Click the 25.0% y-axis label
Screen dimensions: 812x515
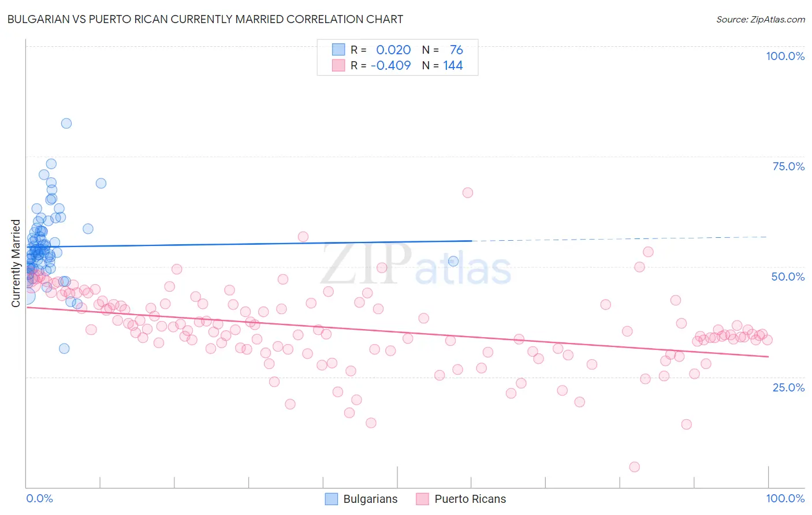tap(788, 387)
